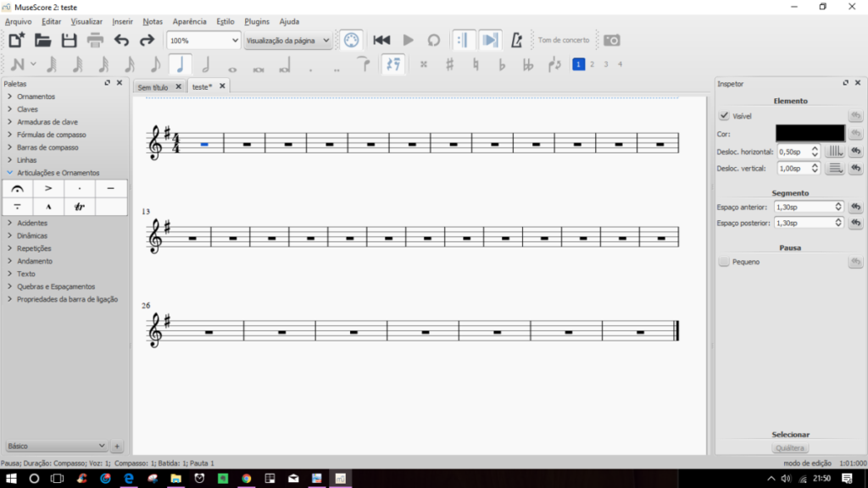Toggle the Visível checkbox
The width and height of the screenshot is (868, 488).
pos(724,116)
